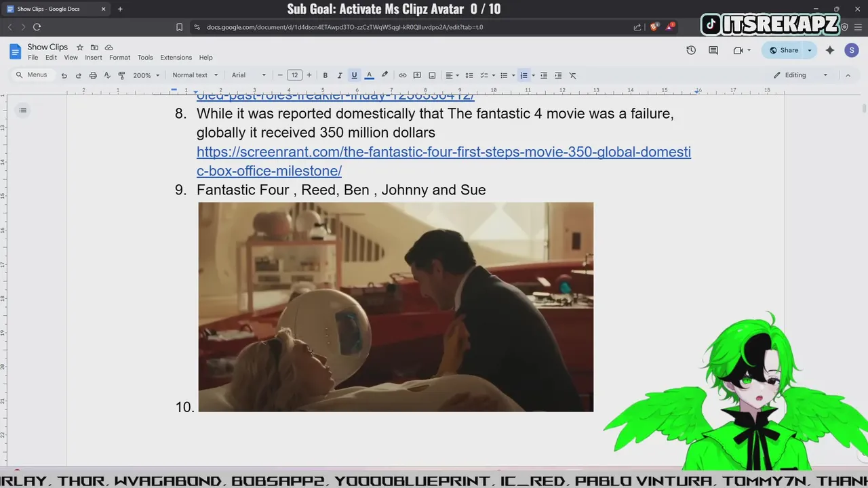Viewport: 868px width, 488px height.
Task: Search the Menus box
Action: (32, 75)
